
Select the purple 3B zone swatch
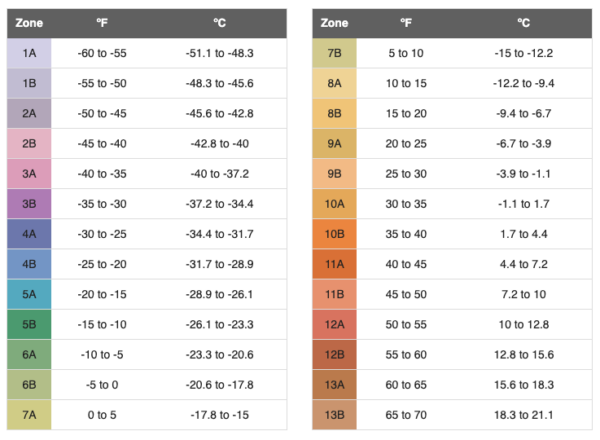click(29, 204)
